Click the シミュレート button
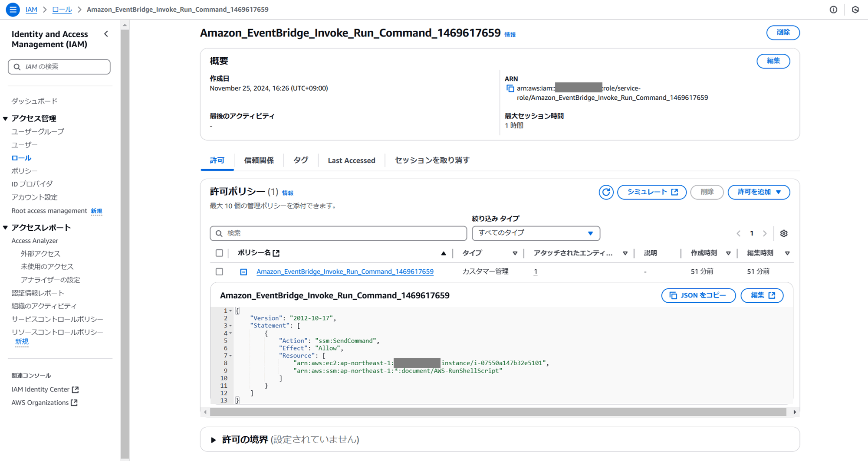Image resolution: width=868 pixels, height=461 pixels. click(x=652, y=192)
